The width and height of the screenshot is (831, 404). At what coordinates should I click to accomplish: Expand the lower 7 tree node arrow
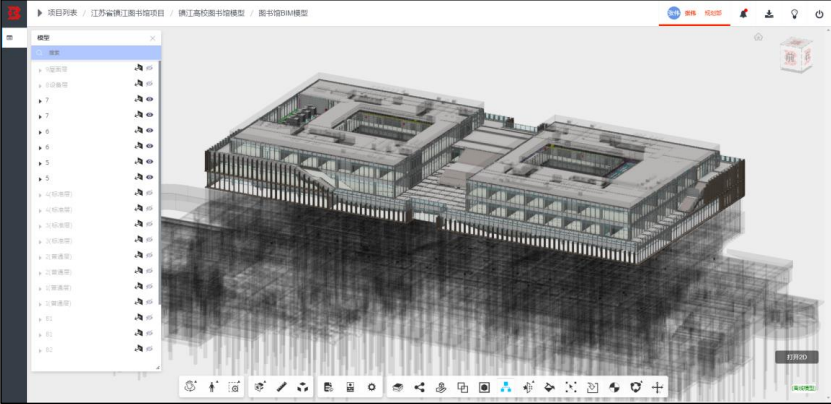coord(40,116)
